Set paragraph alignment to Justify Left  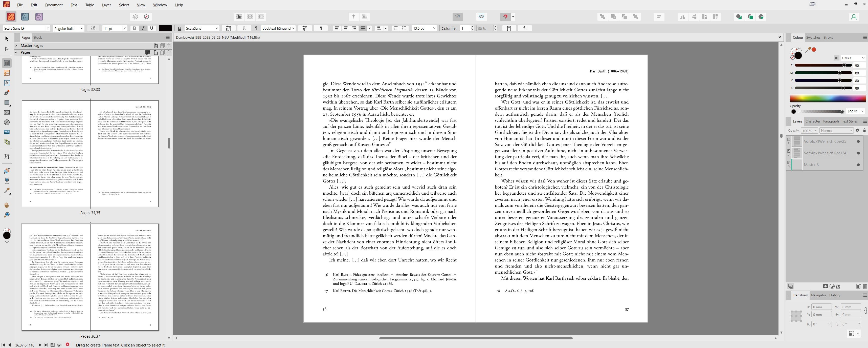click(363, 28)
